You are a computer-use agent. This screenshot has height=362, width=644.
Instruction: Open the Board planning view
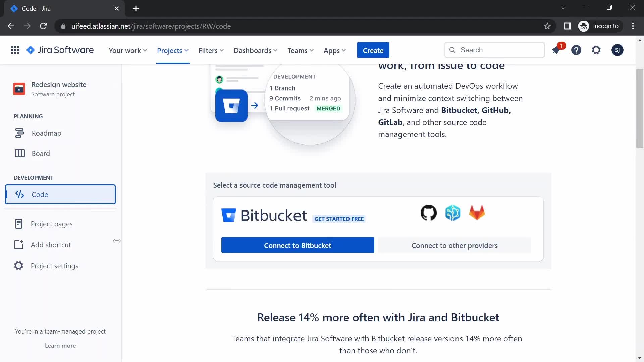pos(40,153)
